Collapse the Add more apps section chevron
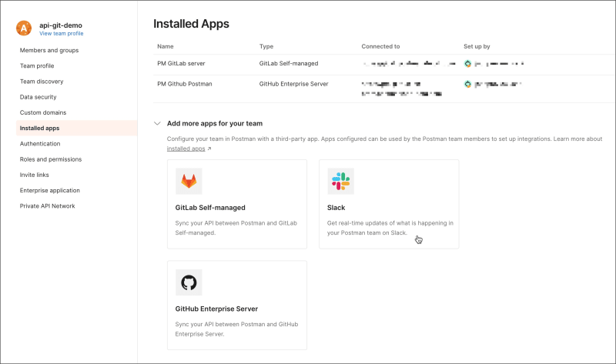The height and width of the screenshot is (364, 616). (157, 123)
